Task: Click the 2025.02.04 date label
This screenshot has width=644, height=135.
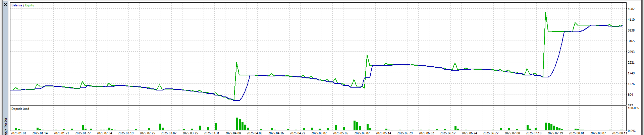Action: [x=104, y=133]
